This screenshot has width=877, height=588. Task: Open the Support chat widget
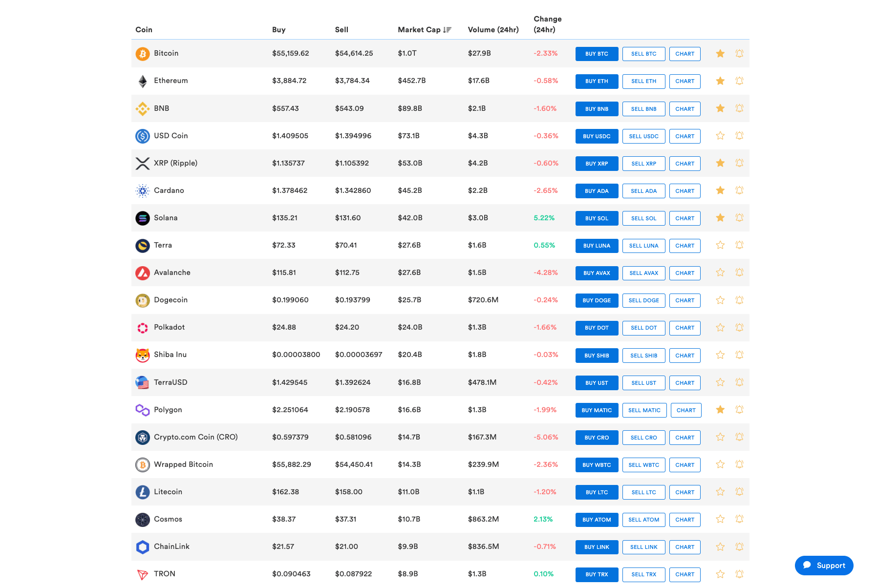pos(824,566)
